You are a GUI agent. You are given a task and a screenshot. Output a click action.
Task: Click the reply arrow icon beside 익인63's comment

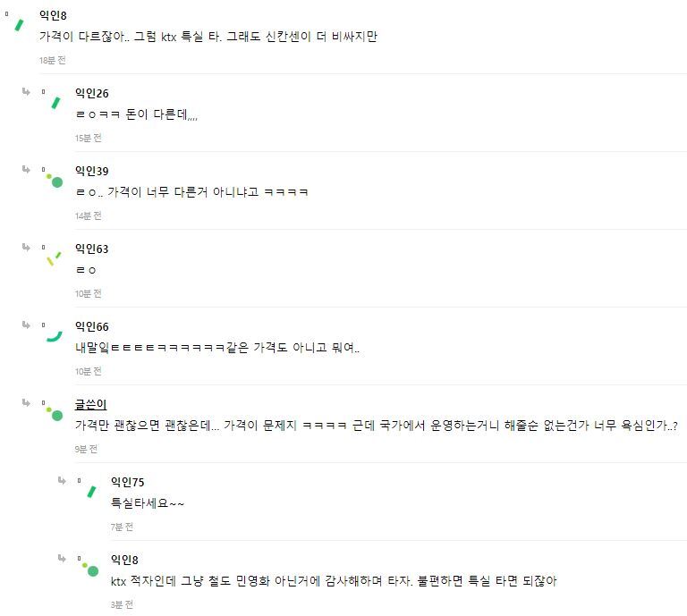tap(27, 248)
